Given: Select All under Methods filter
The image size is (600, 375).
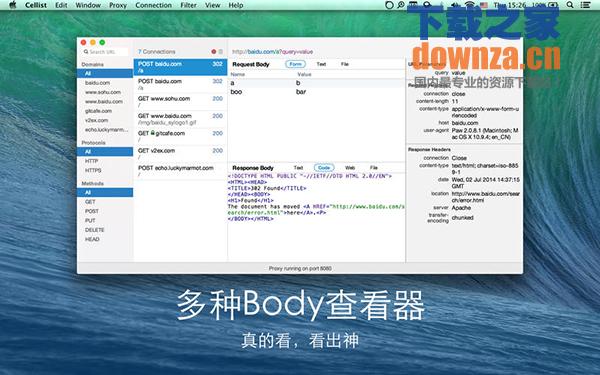Looking at the screenshot, I should pos(105,192).
